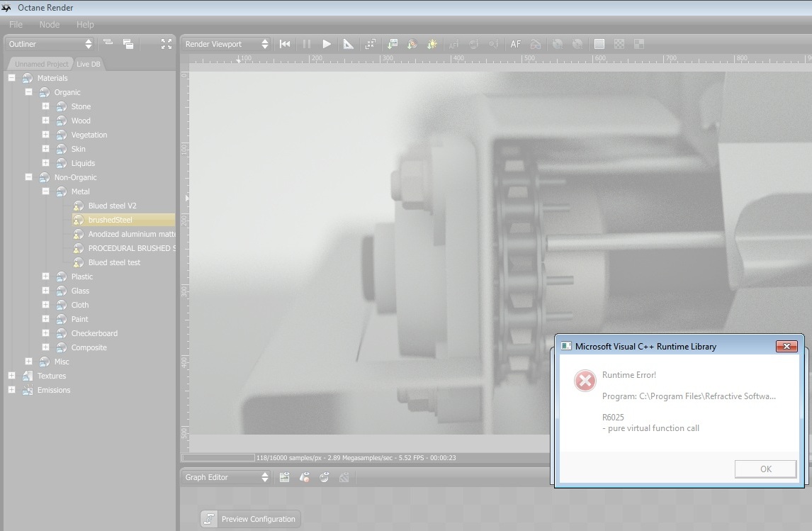Open the Graph Editor panel type dropdown
The image size is (812, 531).
pos(226,477)
